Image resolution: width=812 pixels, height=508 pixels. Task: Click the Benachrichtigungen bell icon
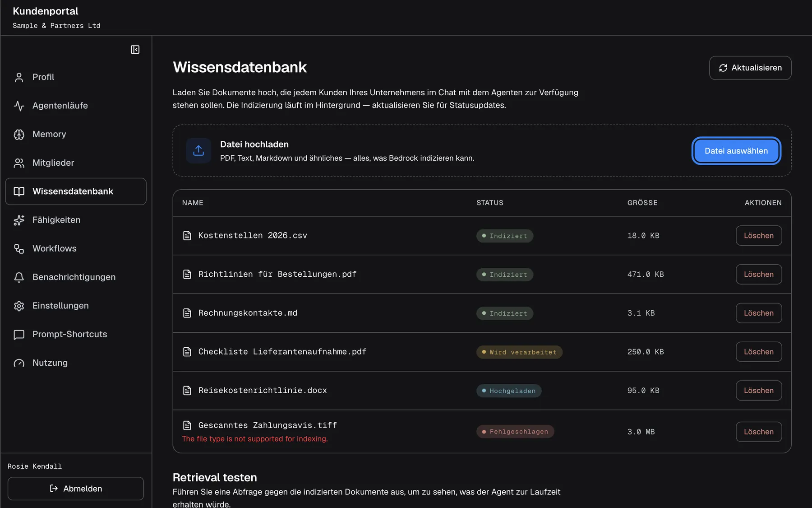[19, 277]
